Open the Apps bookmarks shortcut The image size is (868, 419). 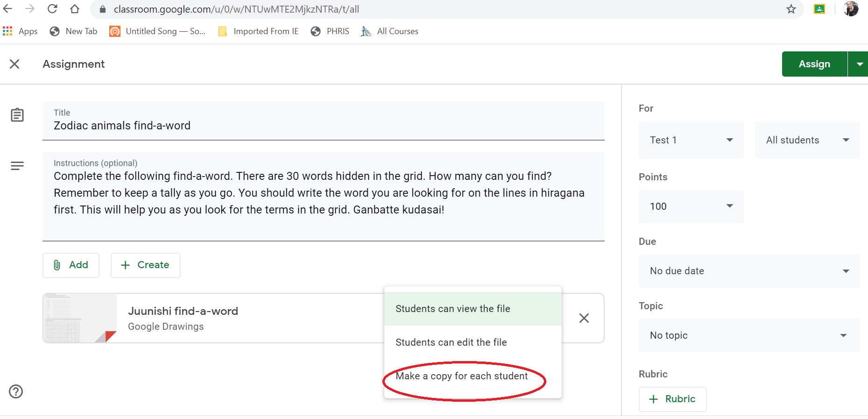[20, 31]
